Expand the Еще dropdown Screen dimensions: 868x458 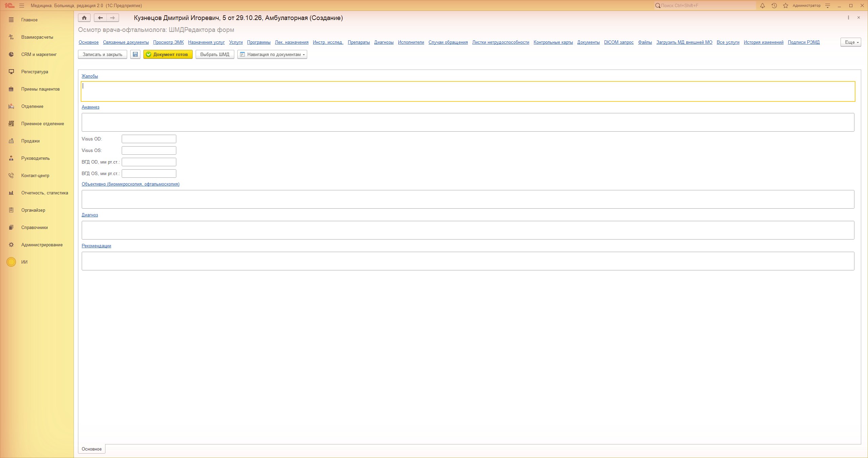(851, 42)
